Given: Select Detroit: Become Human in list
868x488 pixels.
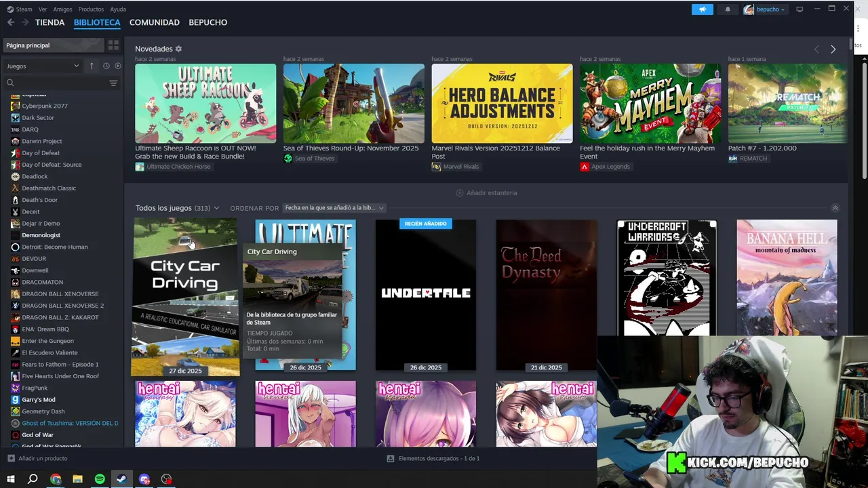Looking at the screenshot, I should (55, 247).
